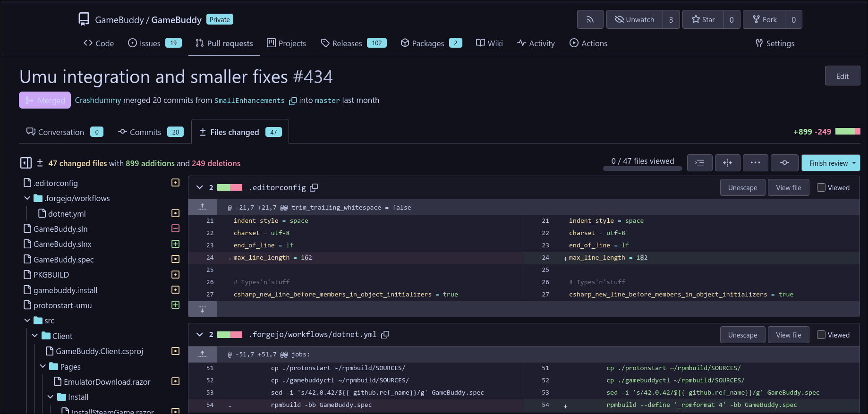Screen dimensions: 868x414
Task: Expand lines above dotnet.yml hunk
Action: (203, 354)
